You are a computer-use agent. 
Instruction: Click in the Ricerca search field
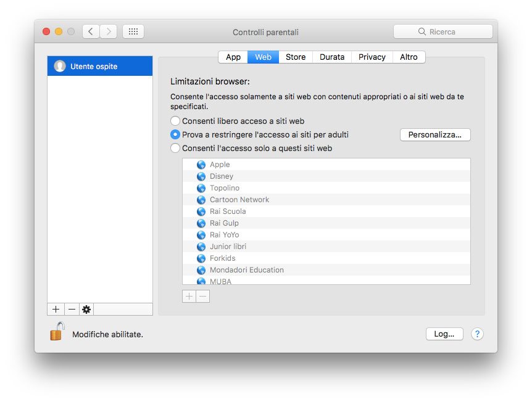pyautogui.click(x=443, y=31)
